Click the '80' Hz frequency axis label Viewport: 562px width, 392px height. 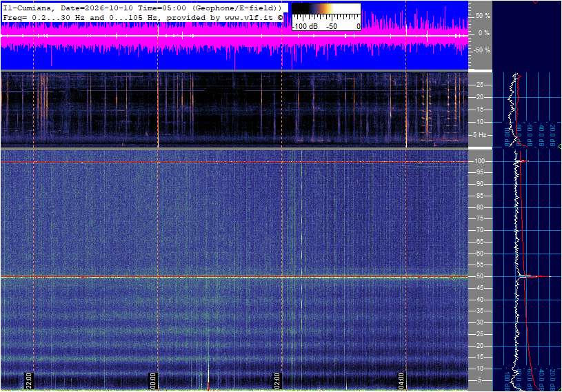tap(480, 207)
